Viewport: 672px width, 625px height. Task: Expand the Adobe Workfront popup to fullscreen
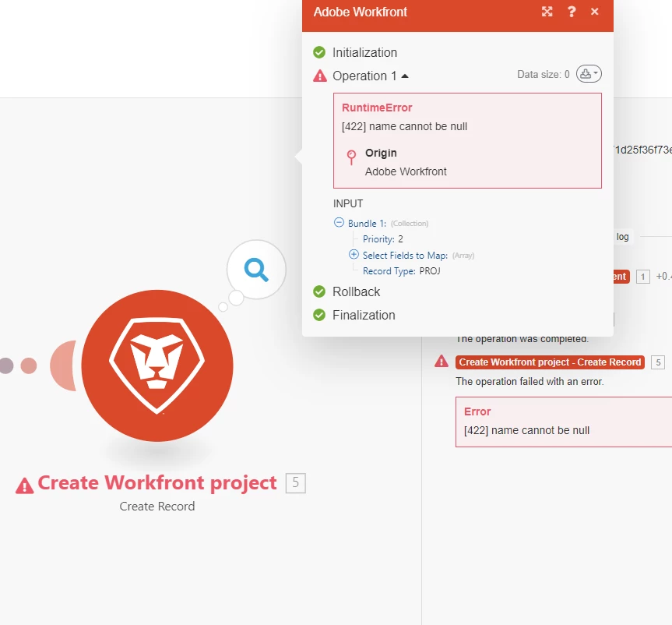click(547, 12)
